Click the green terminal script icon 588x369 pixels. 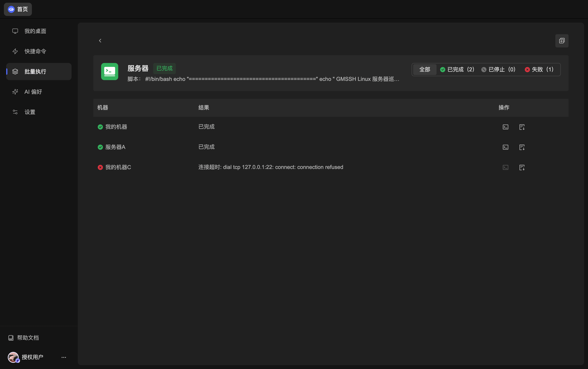point(110,72)
